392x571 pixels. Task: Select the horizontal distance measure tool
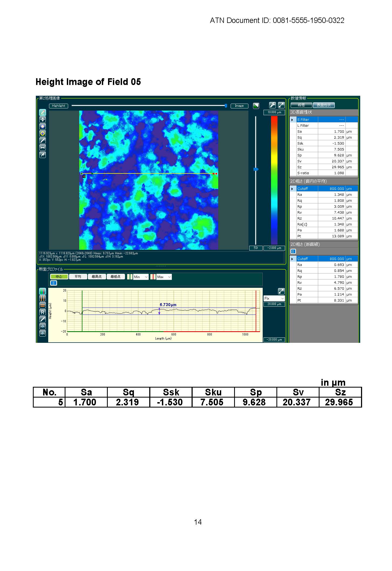coord(43,148)
